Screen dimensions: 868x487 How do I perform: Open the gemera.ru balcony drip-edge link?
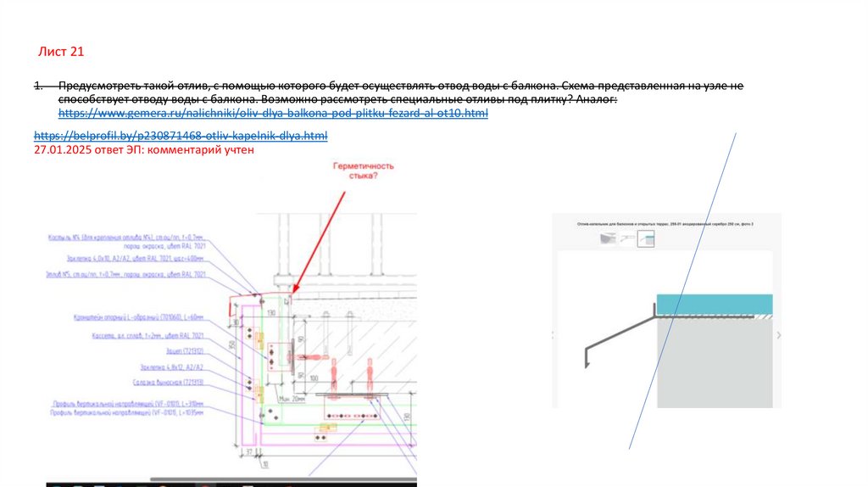coord(273,113)
